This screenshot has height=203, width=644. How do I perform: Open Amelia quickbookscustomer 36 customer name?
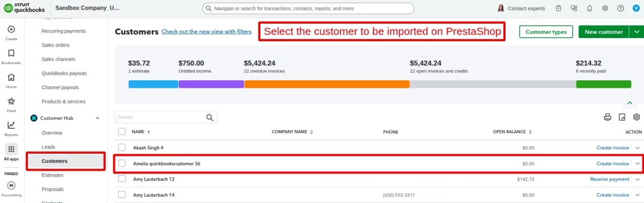(x=167, y=163)
